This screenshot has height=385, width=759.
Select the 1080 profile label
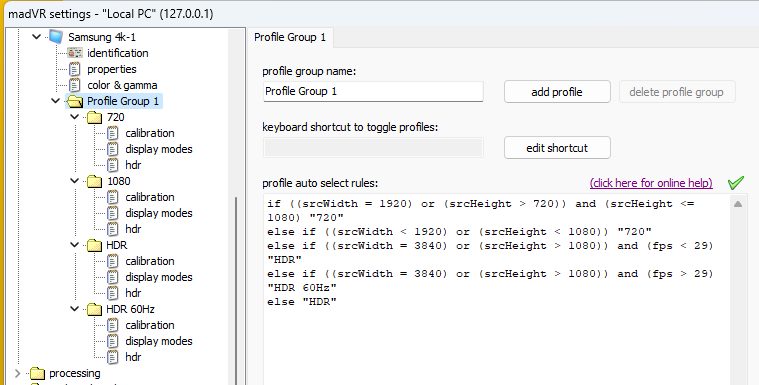(x=119, y=181)
